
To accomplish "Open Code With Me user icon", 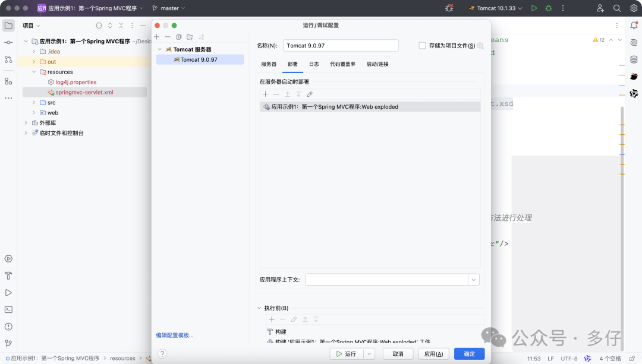I will point(600,8).
